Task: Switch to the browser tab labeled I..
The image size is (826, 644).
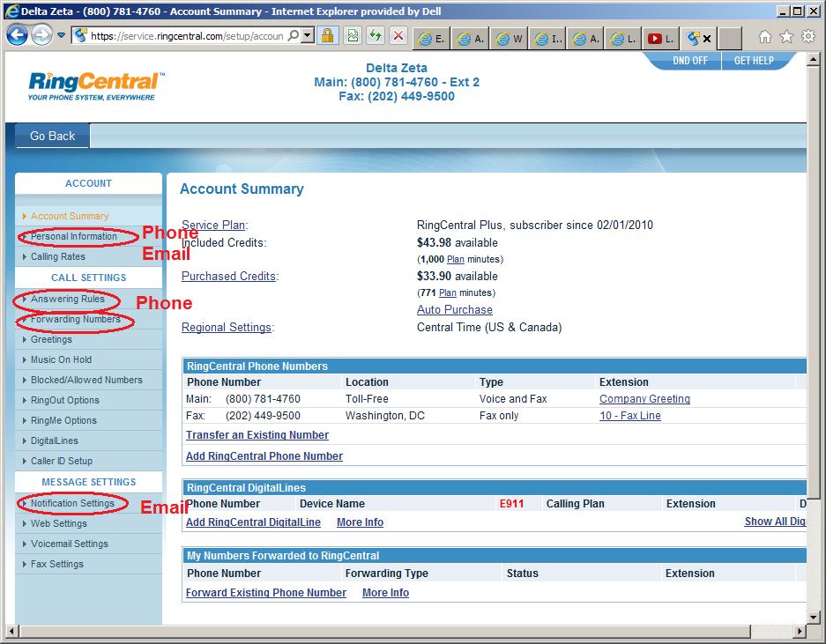Action: point(547,39)
